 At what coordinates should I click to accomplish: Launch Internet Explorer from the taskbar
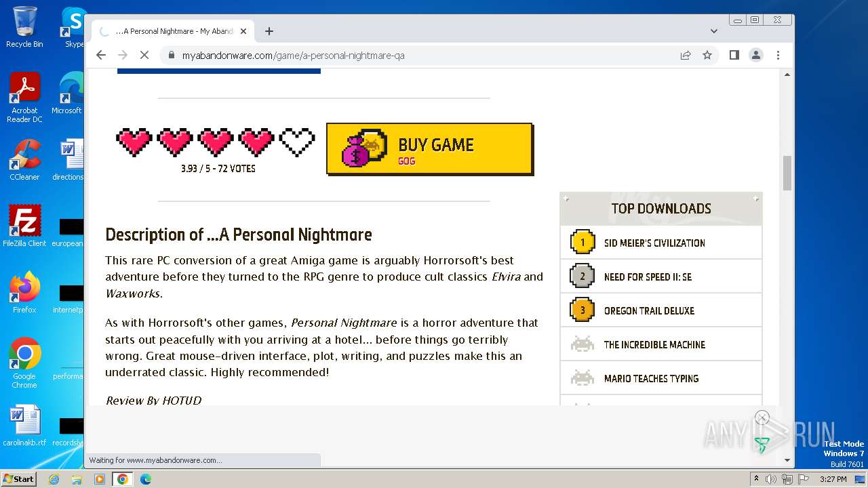point(54,479)
